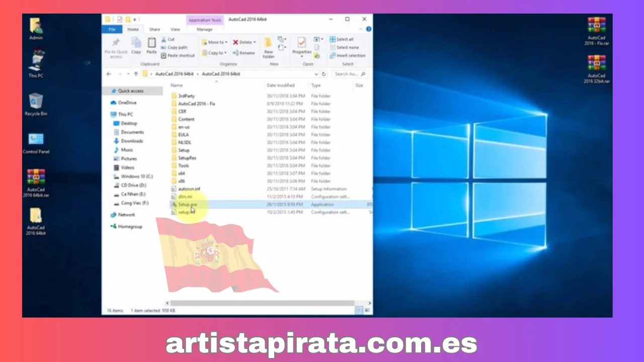
Task: Click the Paste ribbon button
Action: (x=151, y=46)
